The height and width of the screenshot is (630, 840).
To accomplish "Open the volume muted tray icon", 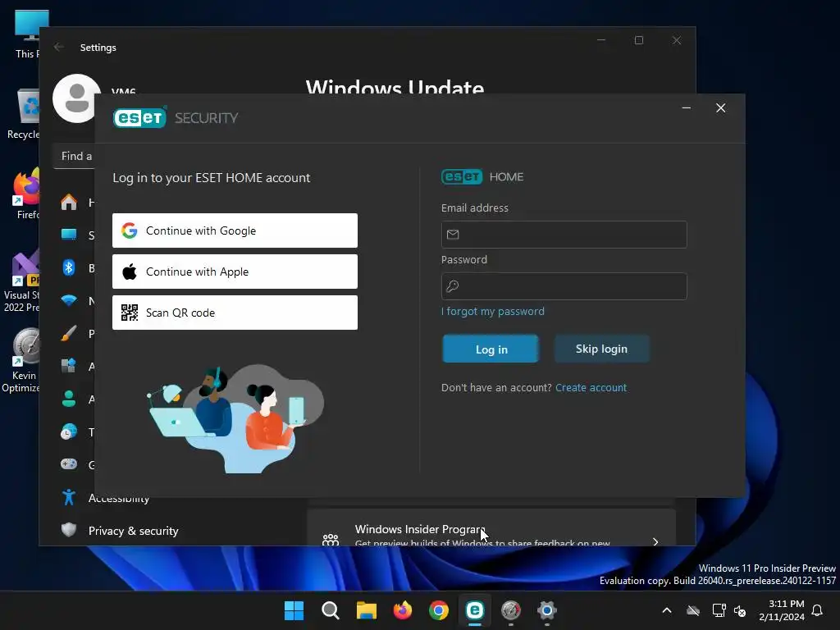I will click(x=740, y=610).
